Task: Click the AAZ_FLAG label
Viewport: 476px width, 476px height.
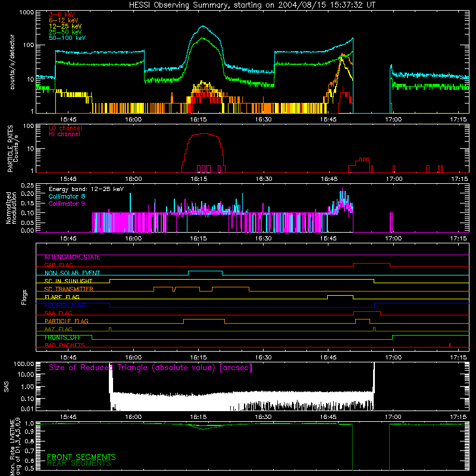Action: pyautogui.click(x=58, y=329)
